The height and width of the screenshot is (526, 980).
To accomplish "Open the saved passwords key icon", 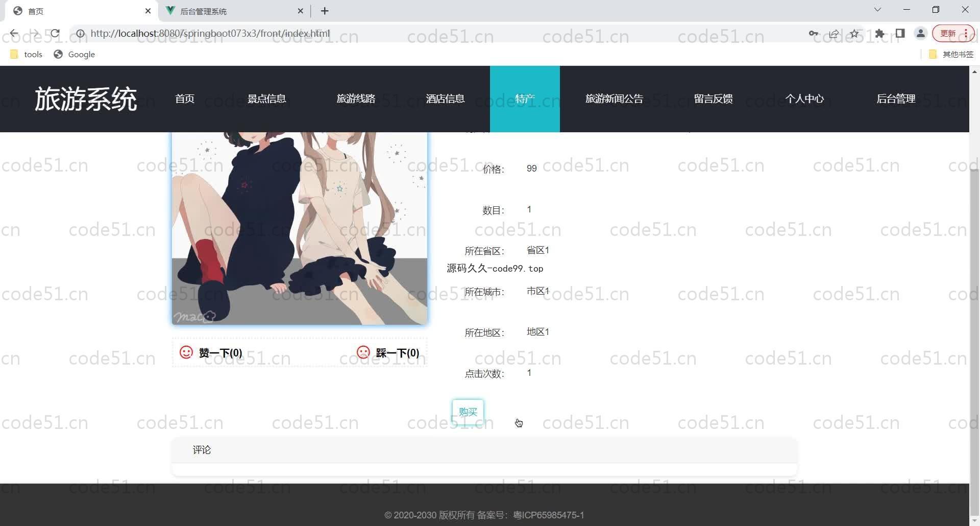I will pos(813,34).
